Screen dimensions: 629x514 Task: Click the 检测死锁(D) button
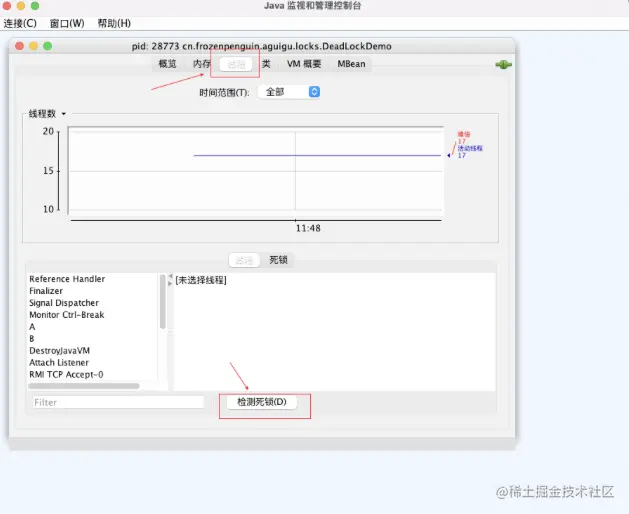(x=262, y=402)
